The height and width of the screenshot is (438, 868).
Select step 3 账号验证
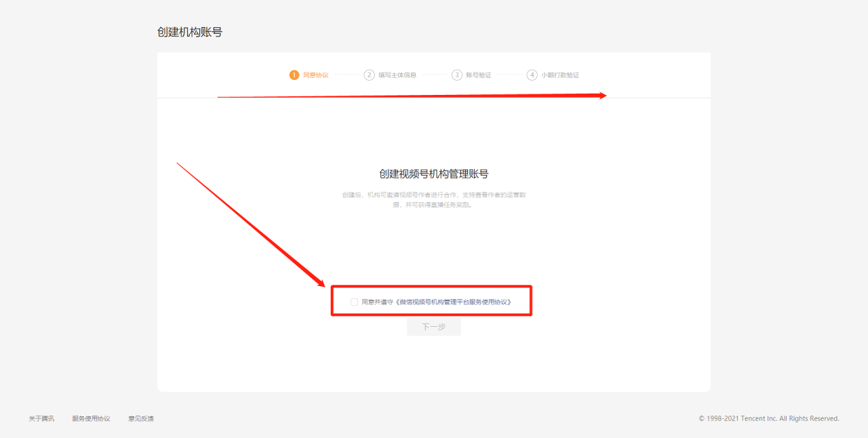472,75
